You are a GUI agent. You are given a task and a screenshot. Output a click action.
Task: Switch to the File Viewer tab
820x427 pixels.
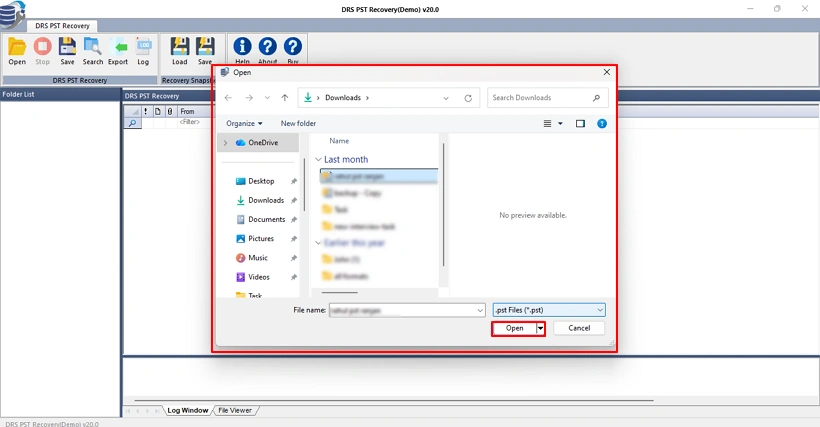(235, 410)
